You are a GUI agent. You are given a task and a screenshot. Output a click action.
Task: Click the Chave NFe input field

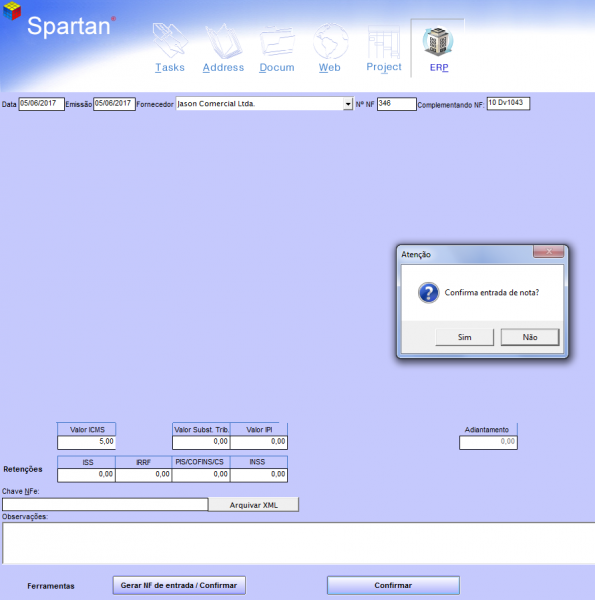(x=105, y=505)
